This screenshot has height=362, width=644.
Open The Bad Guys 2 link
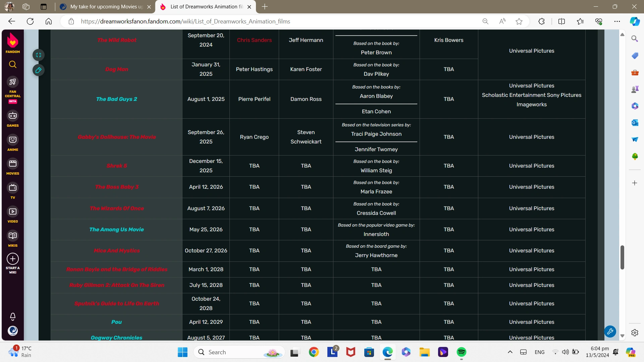[x=116, y=99]
